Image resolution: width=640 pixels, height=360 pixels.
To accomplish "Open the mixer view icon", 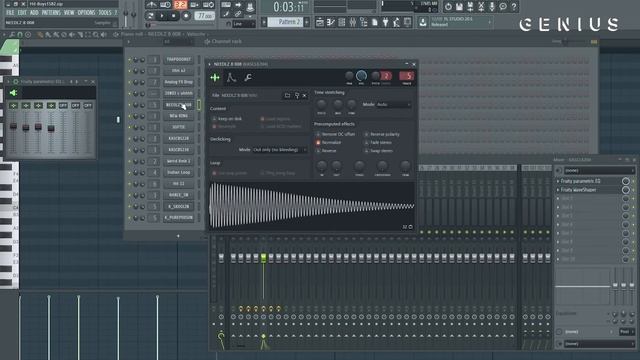I will tap(353, 22).
